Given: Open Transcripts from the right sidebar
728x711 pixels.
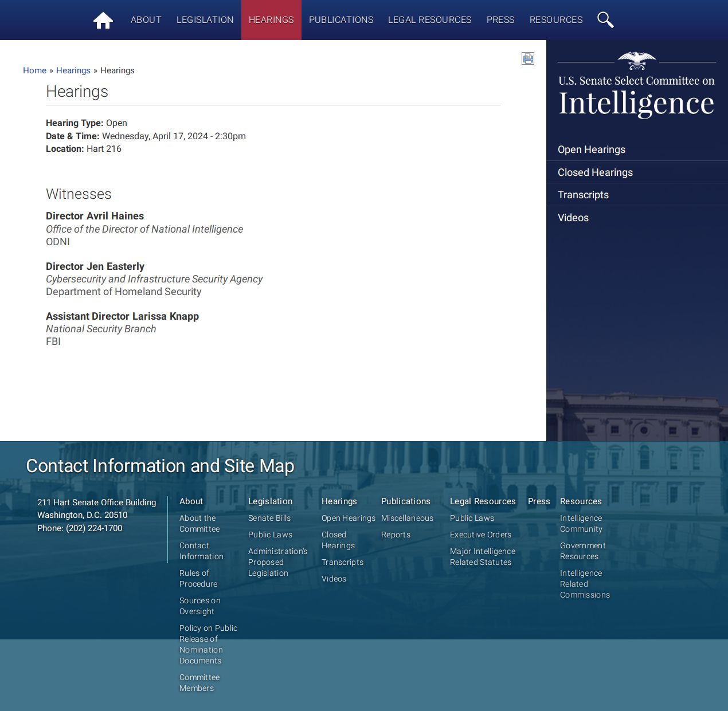Looking at the screenshot, I should click(x=583, y=195).
